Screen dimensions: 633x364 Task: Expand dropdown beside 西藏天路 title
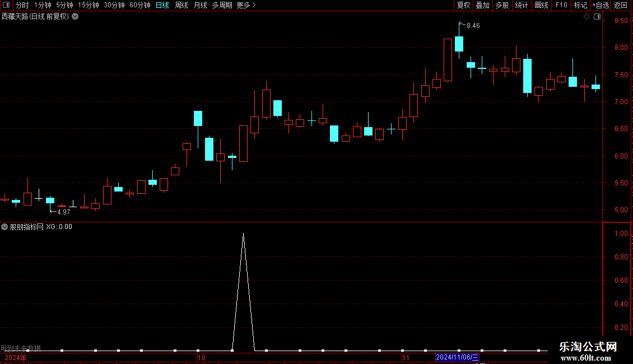pyautogui.click(x=75, y=17)
